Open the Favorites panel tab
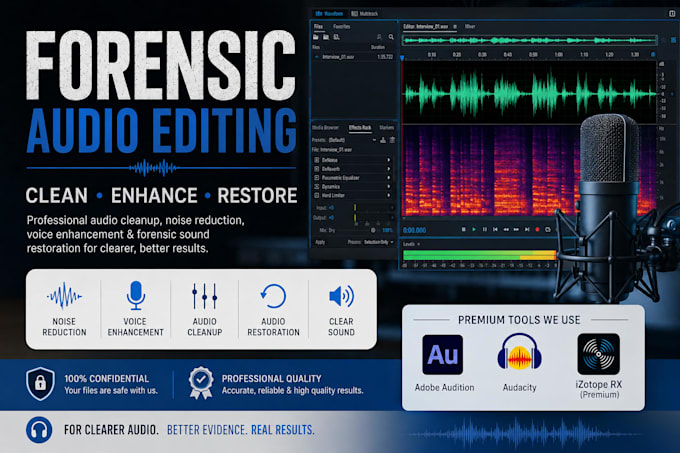Screen dimensions: 680x453 coord(341,26)
